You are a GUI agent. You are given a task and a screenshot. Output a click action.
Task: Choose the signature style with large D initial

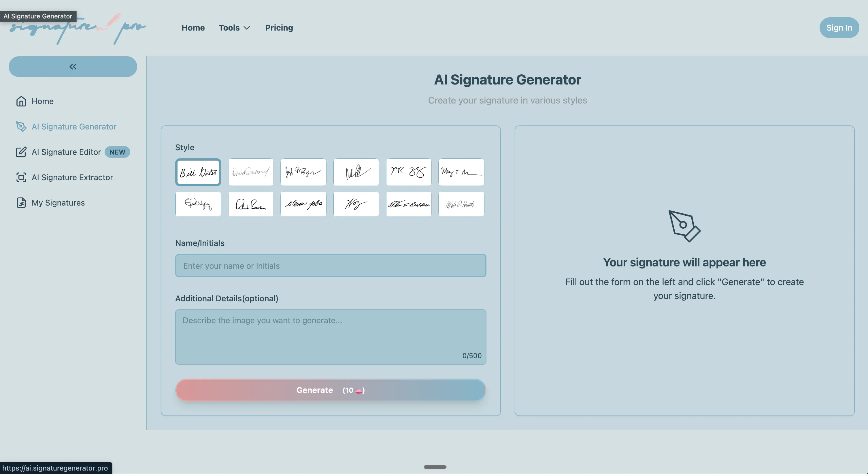coord(251,204)
